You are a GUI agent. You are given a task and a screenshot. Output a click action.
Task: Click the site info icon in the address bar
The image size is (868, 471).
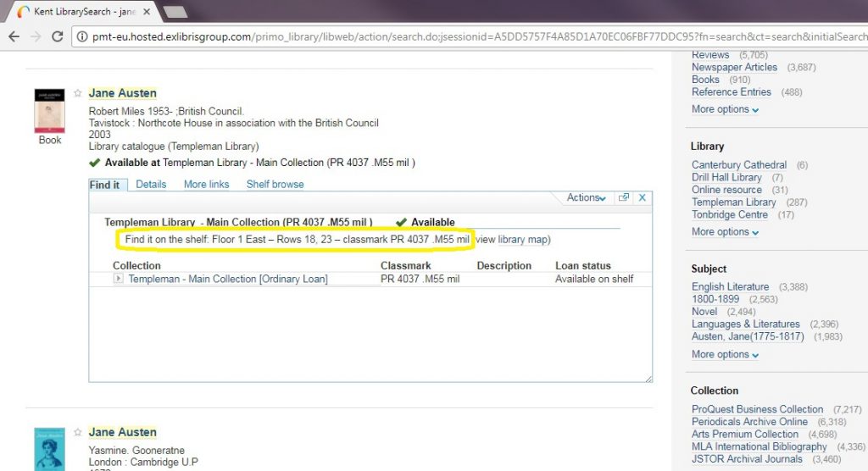click(x=81, y=37)
